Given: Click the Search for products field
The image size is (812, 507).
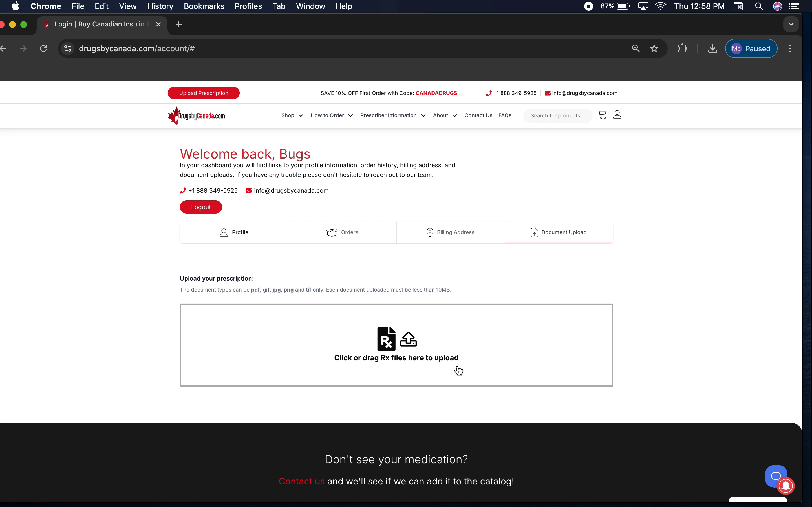Looking at the screenshot, I should 557,116.
